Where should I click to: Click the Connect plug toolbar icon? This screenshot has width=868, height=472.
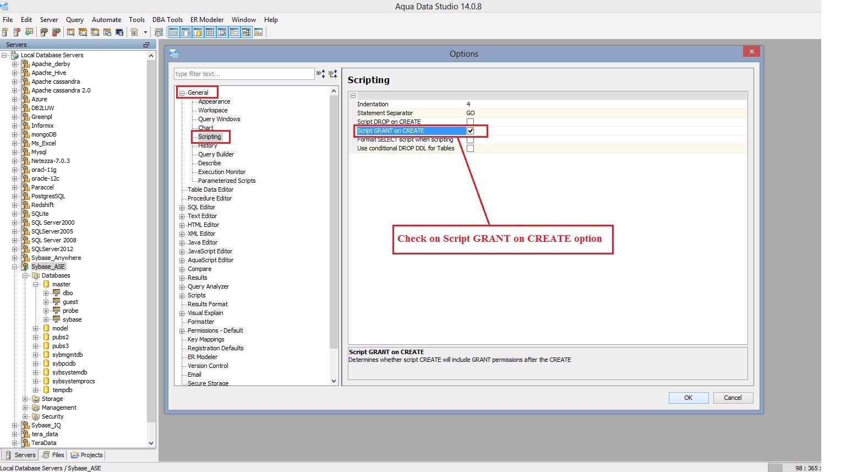coord(44,32)
